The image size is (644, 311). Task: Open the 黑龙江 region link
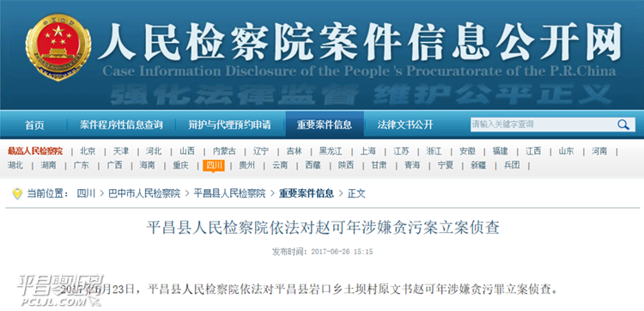[x=331, y=151]
